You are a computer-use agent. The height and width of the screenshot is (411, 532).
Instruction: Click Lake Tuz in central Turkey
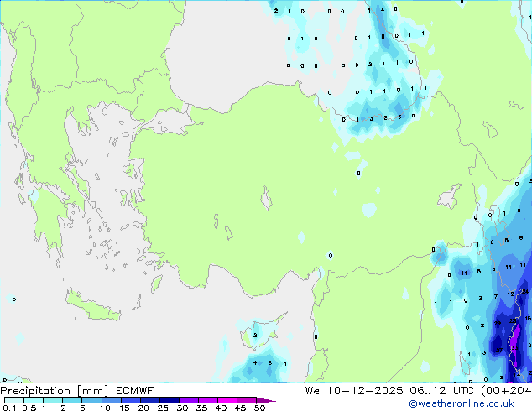click(x=266, y=199)
